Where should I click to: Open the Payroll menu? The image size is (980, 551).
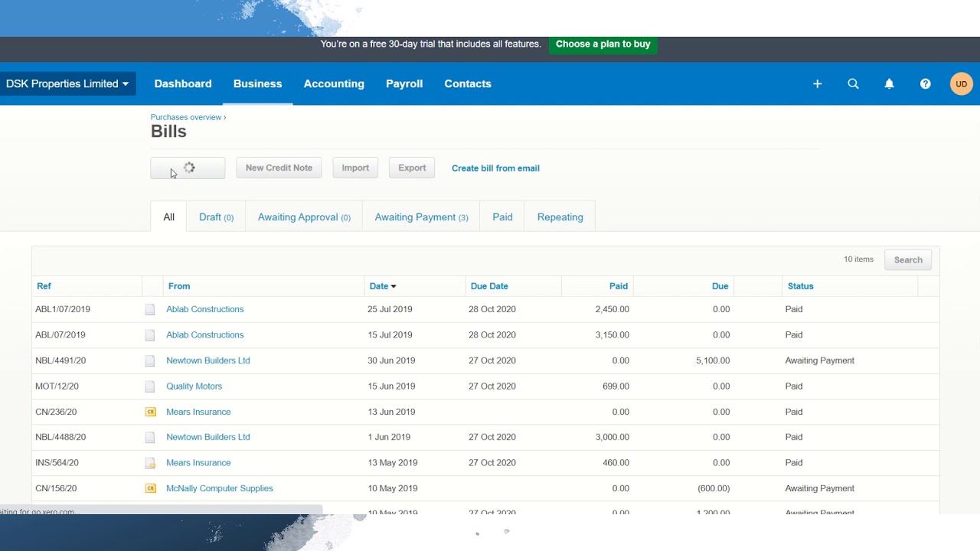(404, 84)
